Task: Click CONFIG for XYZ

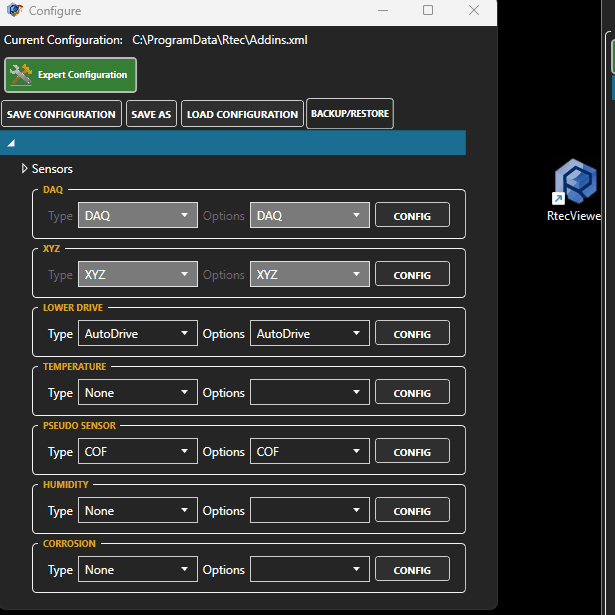Action: 412,274
